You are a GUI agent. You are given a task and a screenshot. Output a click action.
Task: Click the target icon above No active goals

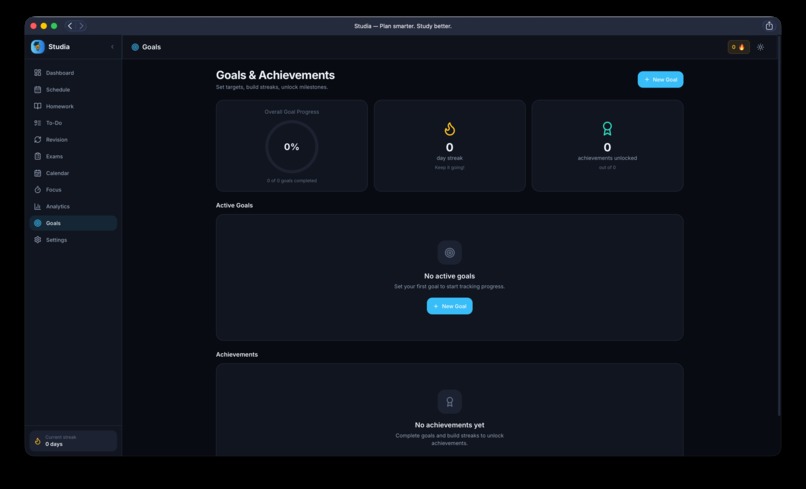coord(450,252)
